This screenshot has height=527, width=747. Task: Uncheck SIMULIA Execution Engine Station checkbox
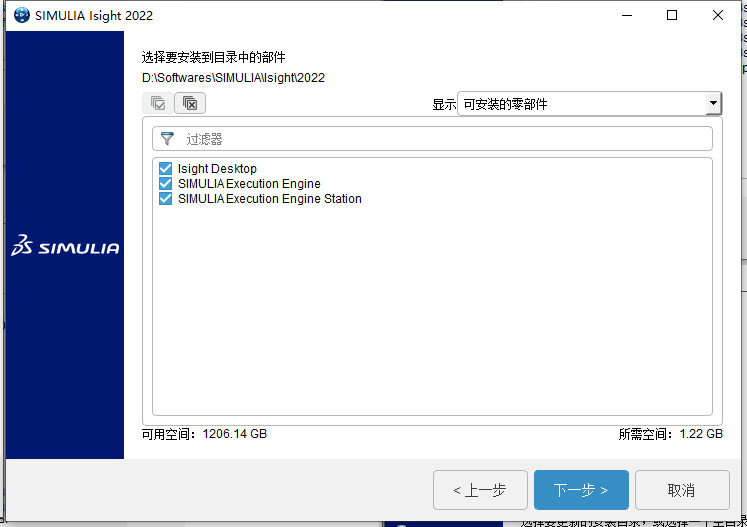click(x=165, y=198)
